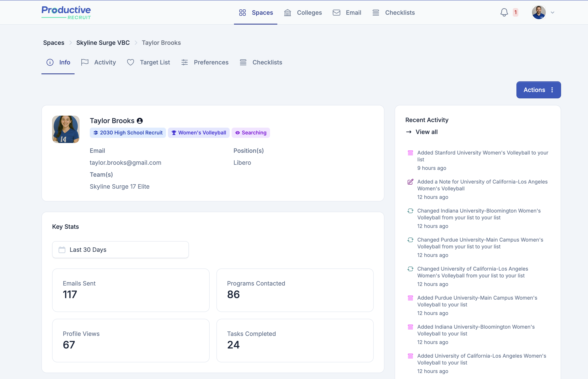Click the Email envelope icon in the navbar

[x=336, y=13]
